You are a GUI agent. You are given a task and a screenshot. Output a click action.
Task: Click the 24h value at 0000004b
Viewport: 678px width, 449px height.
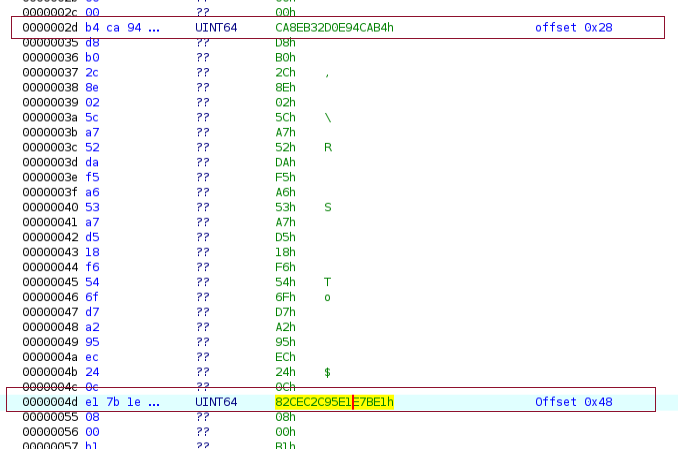(x=285, y=372)
